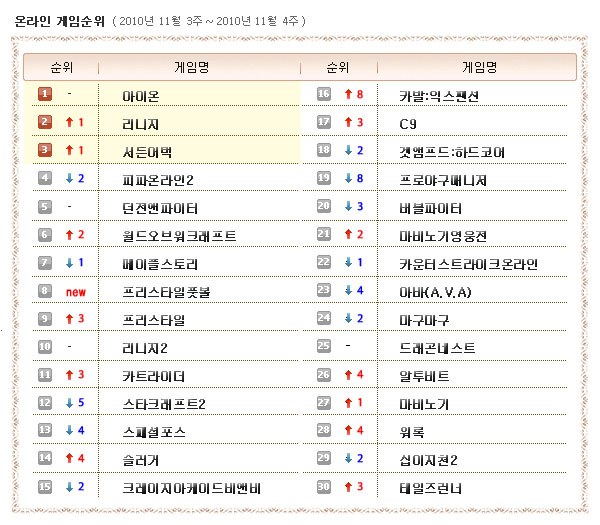This screenshot has width=600, height=525.
Task: Click the red 'new' indicator for 프리스타일풋볼
Action: pyautogui.click(x=75, y=292)
